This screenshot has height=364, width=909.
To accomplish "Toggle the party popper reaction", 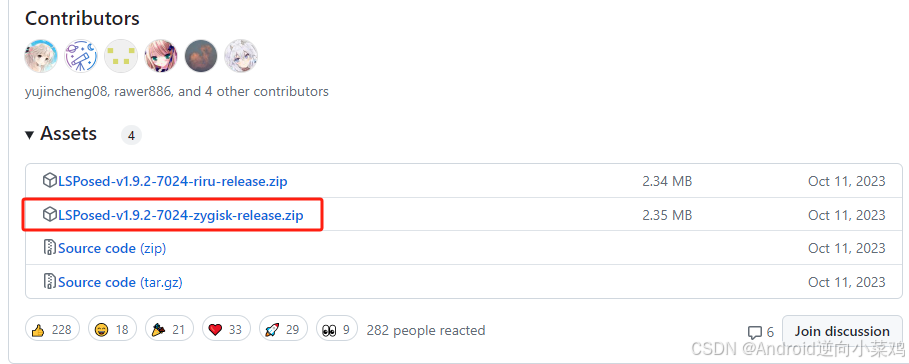I will (169, 330).
